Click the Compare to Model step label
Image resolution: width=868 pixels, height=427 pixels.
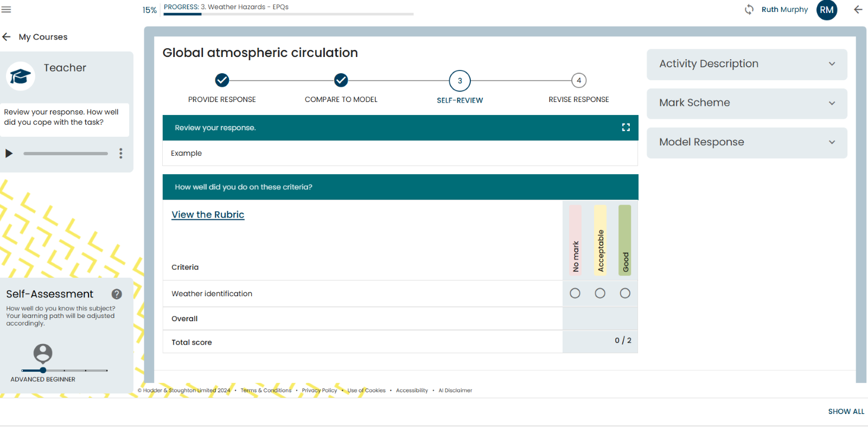(341, 100)
